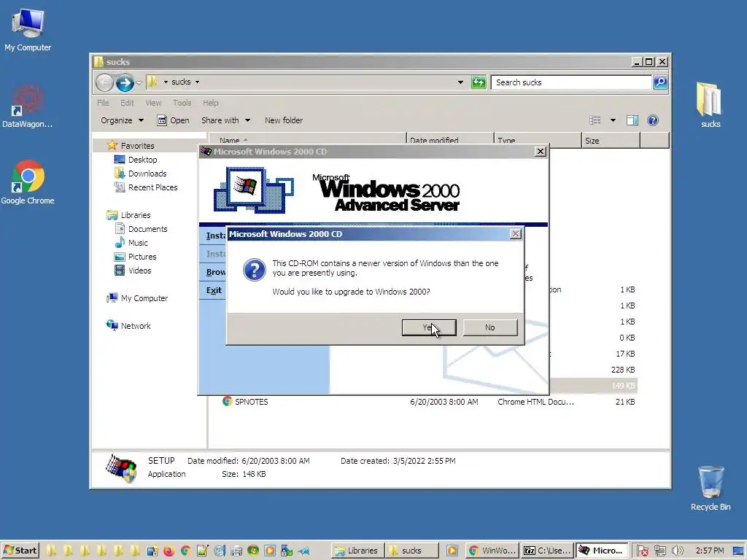Image resolution: width=747 pixels, height=560 pixels.
Task: Switch to WinWo... Chrome taskbar button
Action: coord(492,551)
